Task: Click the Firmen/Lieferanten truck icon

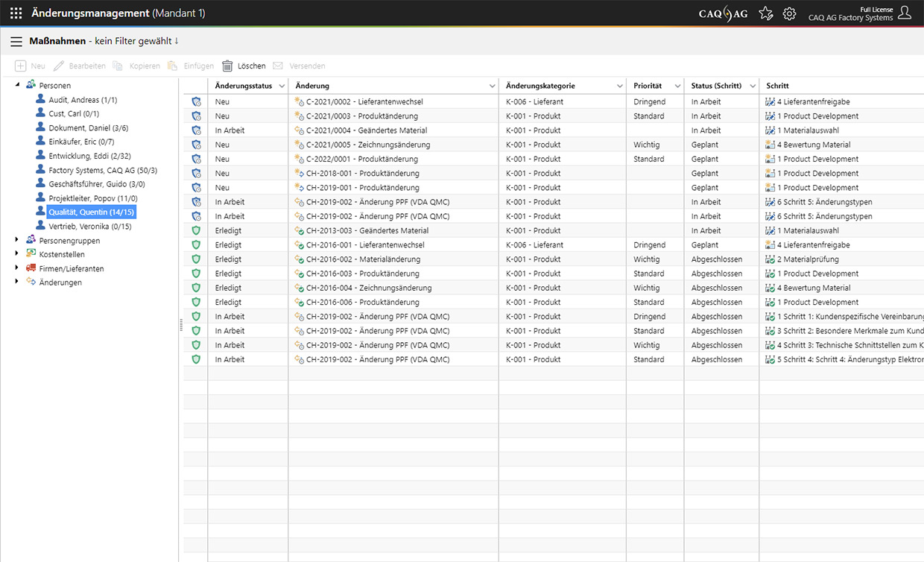Action: click(31, 268)
